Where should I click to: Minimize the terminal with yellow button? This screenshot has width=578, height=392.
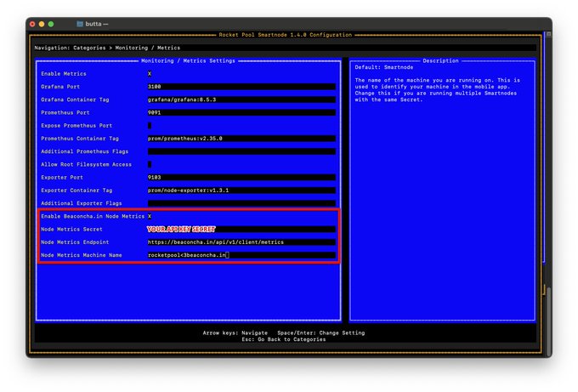[42, 24]
